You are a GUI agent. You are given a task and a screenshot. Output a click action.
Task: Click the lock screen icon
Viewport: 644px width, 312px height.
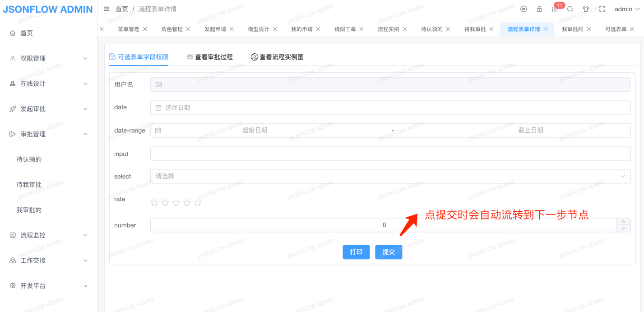tap(539, 9)
